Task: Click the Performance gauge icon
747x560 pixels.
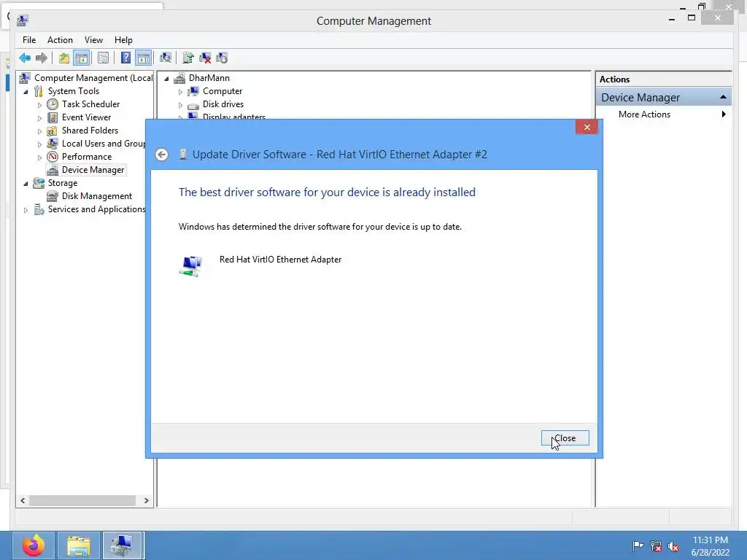Action: pyautogui.click(x=53, y=157)
